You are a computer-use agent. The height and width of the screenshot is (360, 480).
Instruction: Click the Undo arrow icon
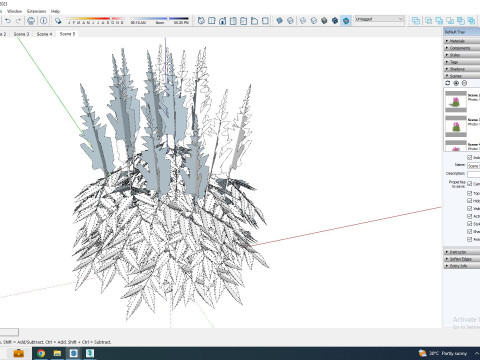tap(8, 21)
